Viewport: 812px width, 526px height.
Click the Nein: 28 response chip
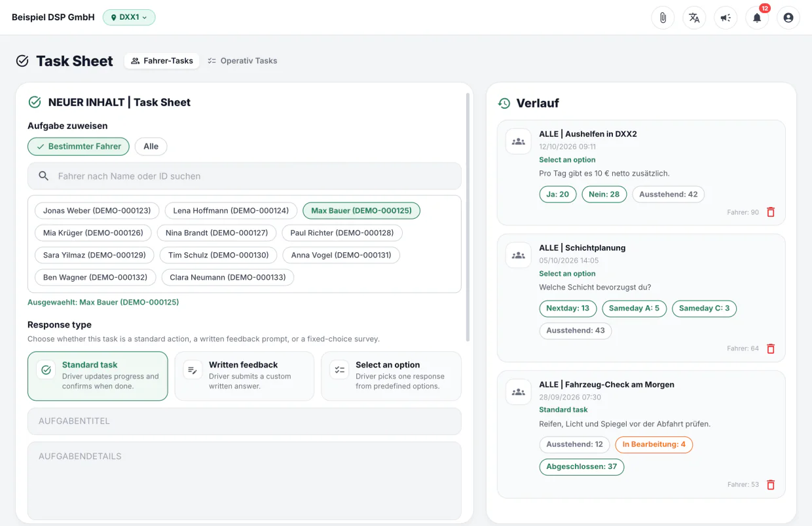click(604, 195)
